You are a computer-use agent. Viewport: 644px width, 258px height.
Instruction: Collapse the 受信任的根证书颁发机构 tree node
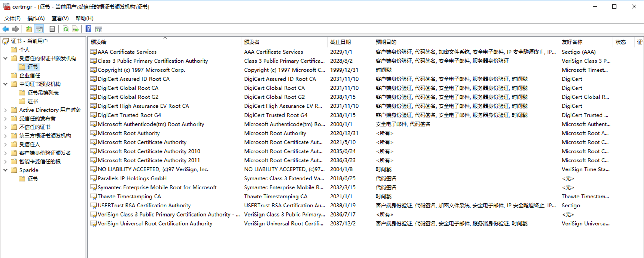[x=6, y=58]
